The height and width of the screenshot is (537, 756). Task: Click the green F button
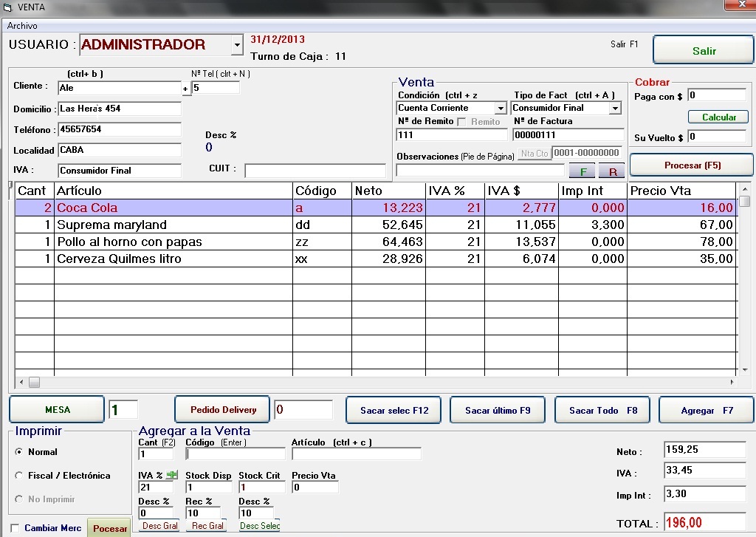tap(583, 171)
